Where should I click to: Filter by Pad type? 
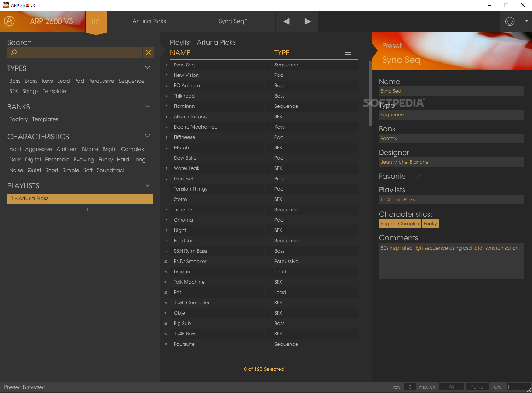tap(79, 81)
